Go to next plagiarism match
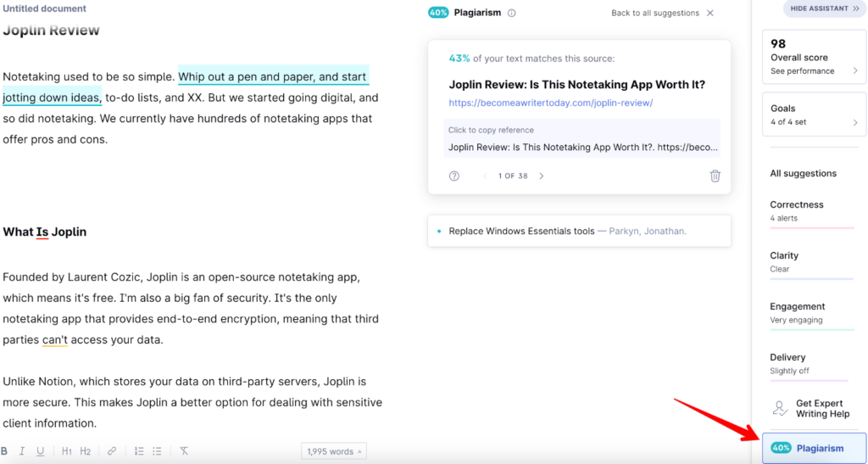 pyautogui.click(x=542, y=176)
